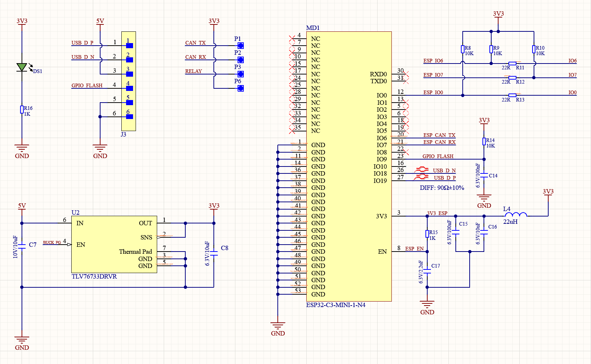Viewport: 591px width, 364px height.
Task: Click the USB_D_P net label at J3
Action: click(82, 43)
